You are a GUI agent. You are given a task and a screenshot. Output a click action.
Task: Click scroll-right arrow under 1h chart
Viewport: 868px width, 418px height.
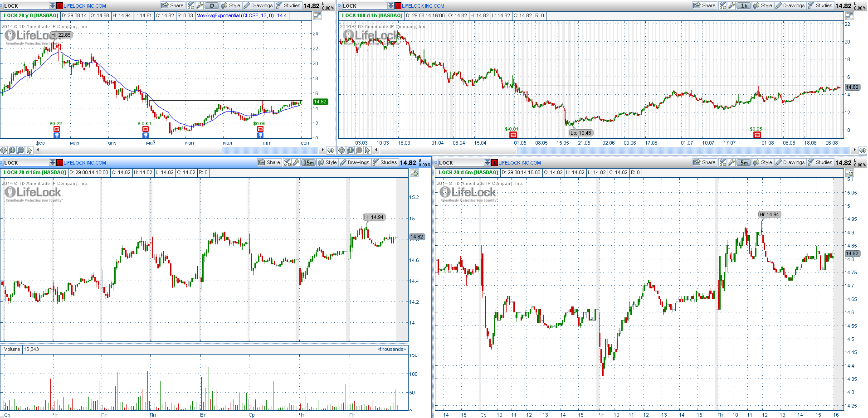(855, 150)
